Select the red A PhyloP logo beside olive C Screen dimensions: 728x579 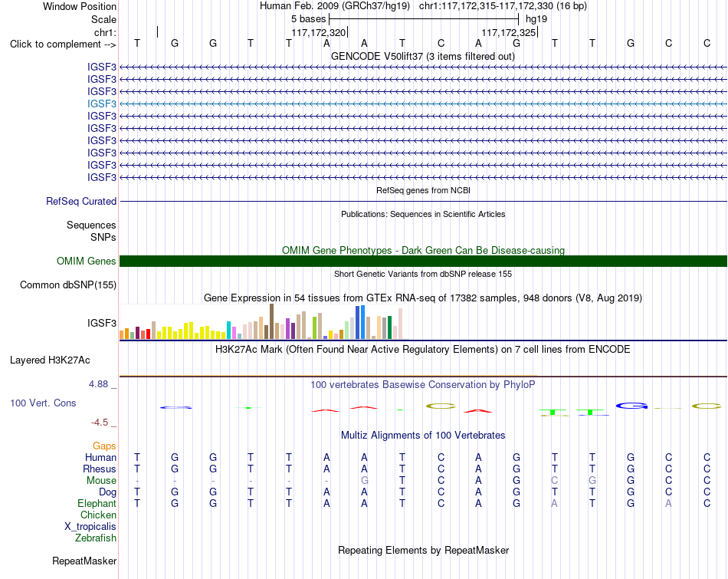[x=478, y=411]
